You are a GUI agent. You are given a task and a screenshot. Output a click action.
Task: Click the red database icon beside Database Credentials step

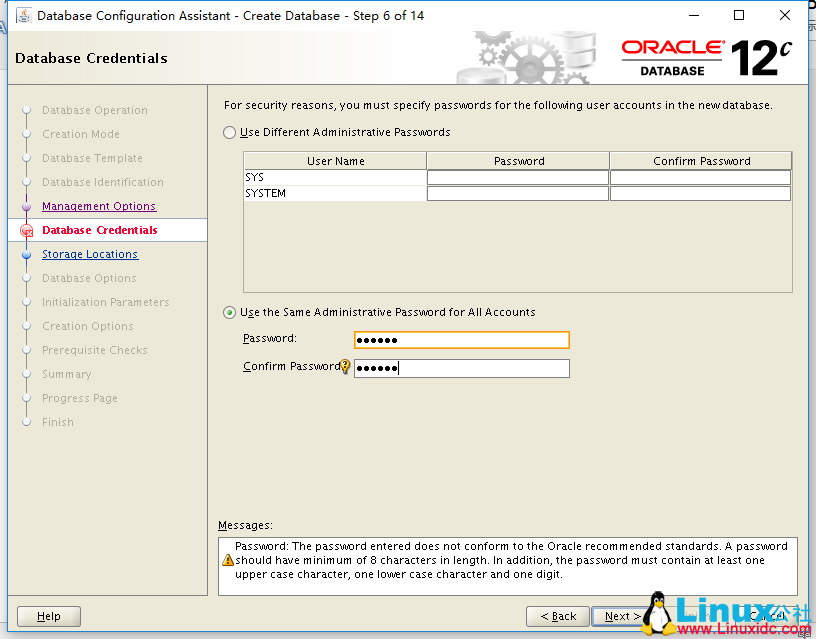tap(28, 229)
